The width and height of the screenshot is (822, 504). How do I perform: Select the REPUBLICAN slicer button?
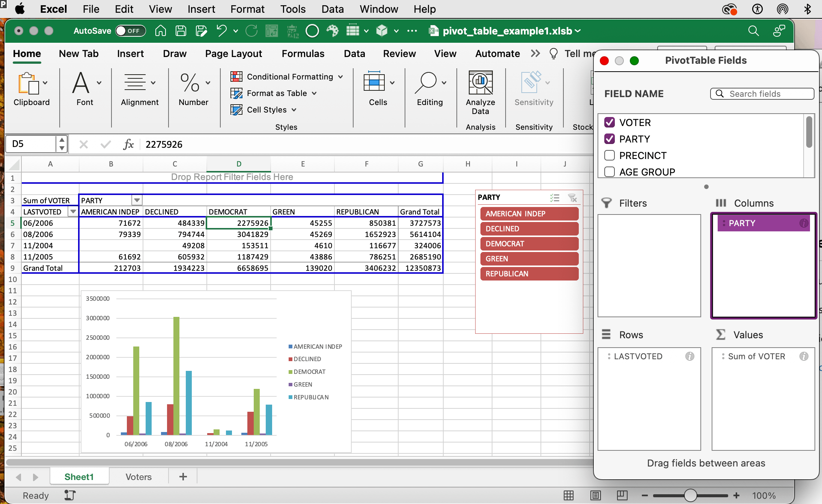[x=529, y=274]
